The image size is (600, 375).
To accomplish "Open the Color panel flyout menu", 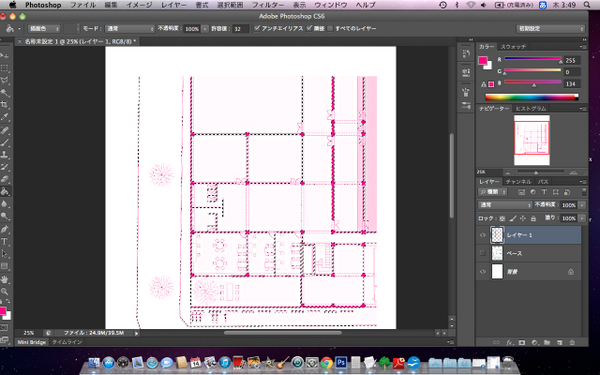I will point(583,47).
